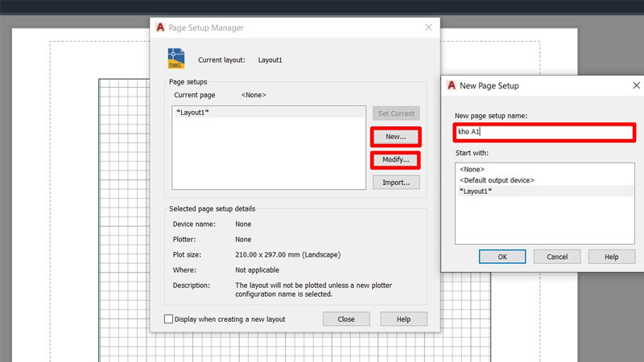Open the Modify... page setup button
The image size is (644, 362).
(x=395, y=159)
